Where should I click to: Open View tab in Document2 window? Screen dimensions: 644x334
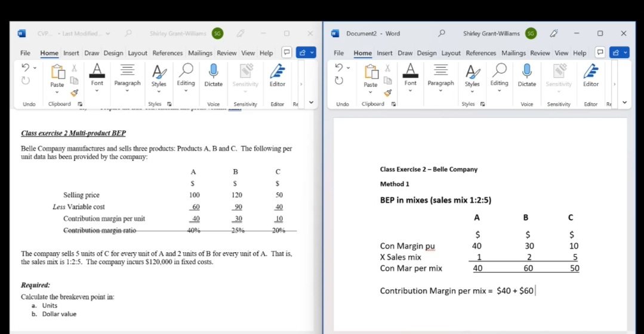click(562, 53)
